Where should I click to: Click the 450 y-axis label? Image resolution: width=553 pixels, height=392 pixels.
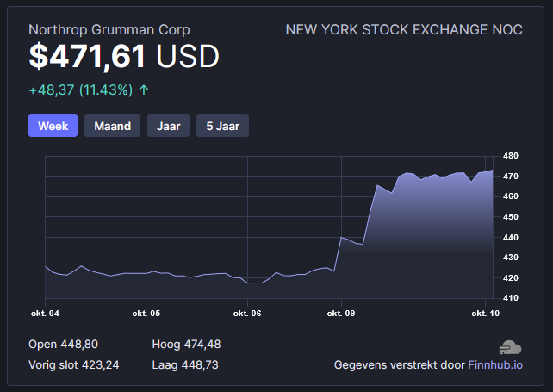pos(511,216)
